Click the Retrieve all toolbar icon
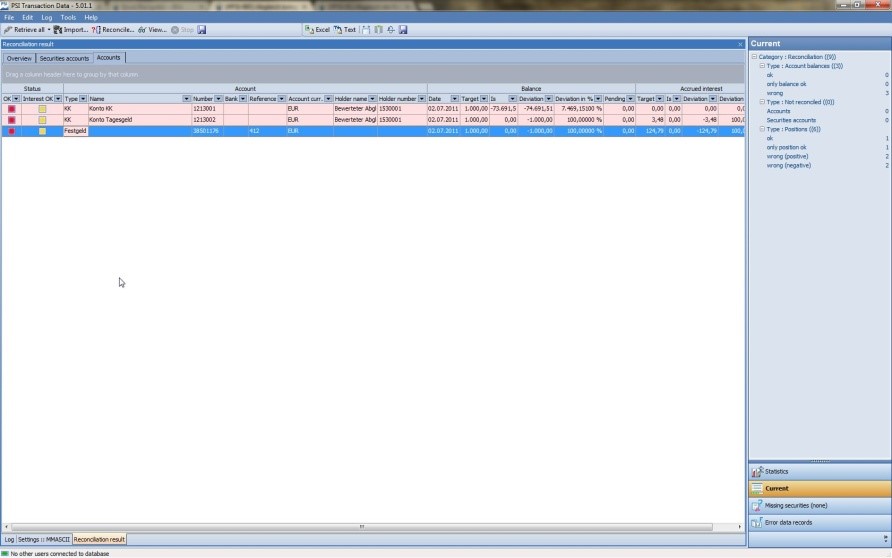892x558 pixels. click(x=8, y=30)
